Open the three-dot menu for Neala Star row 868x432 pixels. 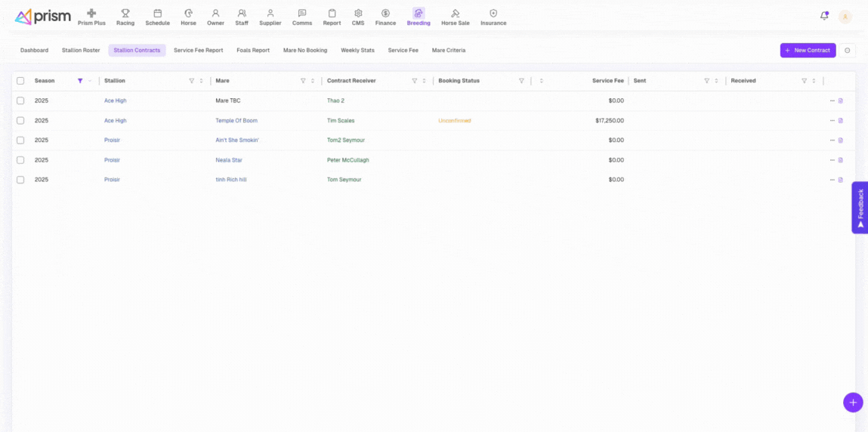coord(832,160)
